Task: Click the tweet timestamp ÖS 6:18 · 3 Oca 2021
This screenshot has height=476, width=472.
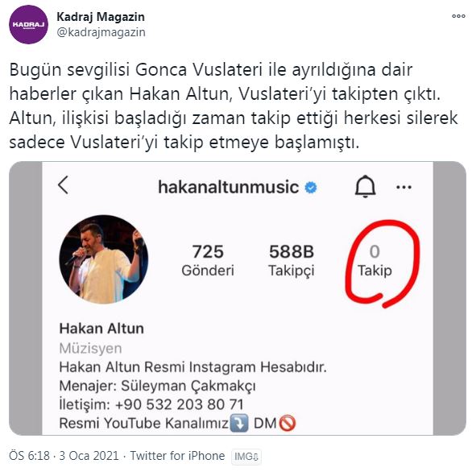Action: [64, 456]
